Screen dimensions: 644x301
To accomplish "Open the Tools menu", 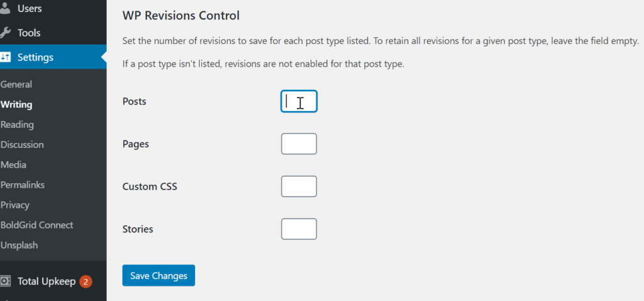I will pos(29,33).
